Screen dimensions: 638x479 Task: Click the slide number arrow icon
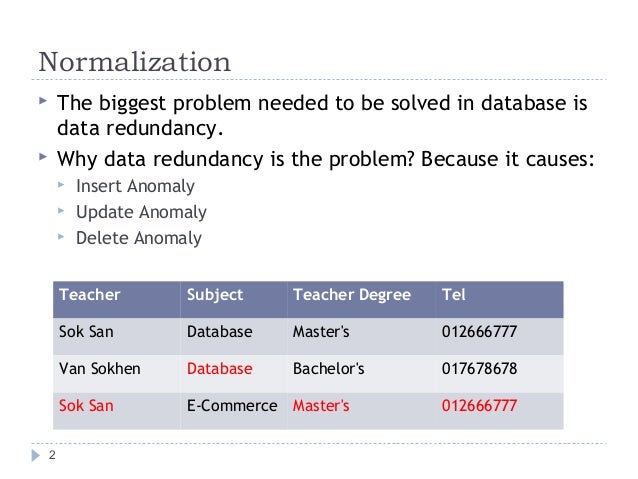tap(36, 455)
